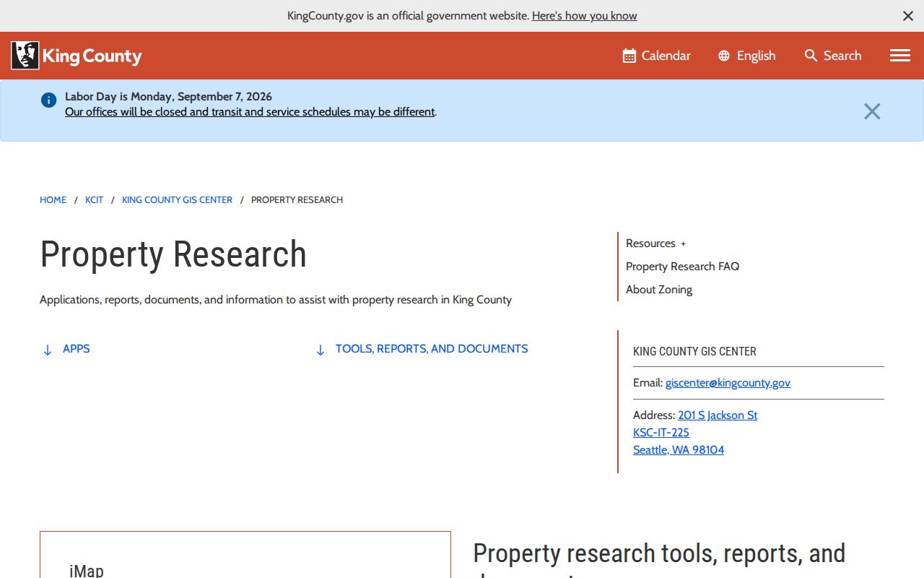Open the hamburger main menu
The image size is (924, 578).
[x=900, y=56]
